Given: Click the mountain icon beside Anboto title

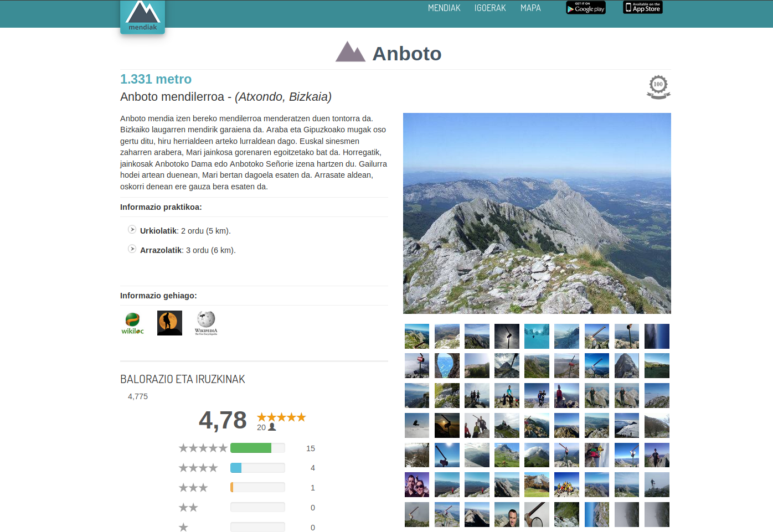Looking at the screenshot, I should [351, 51].
